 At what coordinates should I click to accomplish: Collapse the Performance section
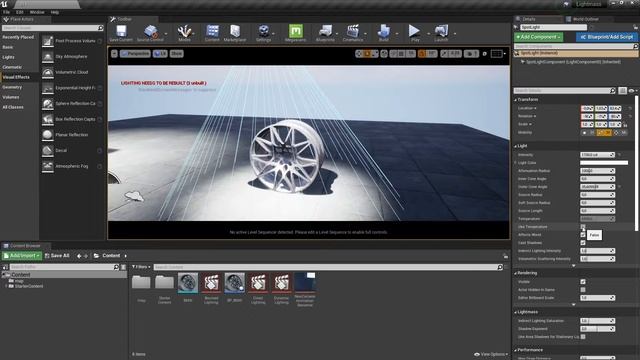pyautogui.click(x=516, y=350)
